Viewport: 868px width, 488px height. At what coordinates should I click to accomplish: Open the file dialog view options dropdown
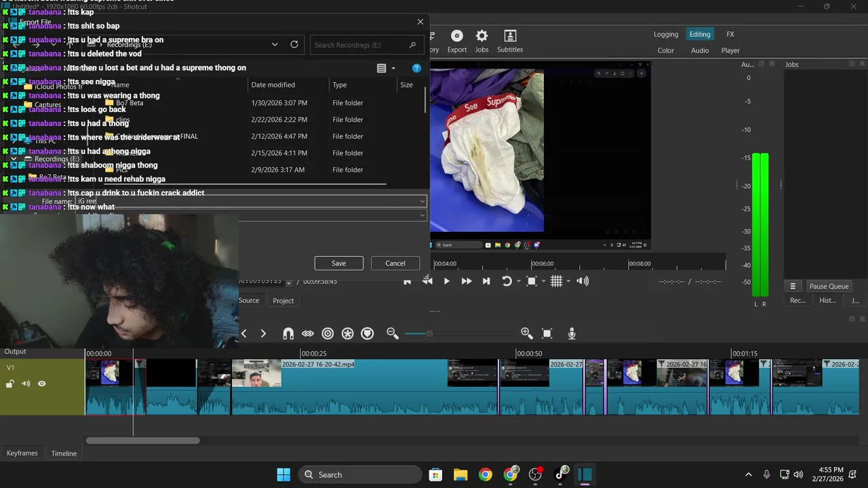(393, 68)
